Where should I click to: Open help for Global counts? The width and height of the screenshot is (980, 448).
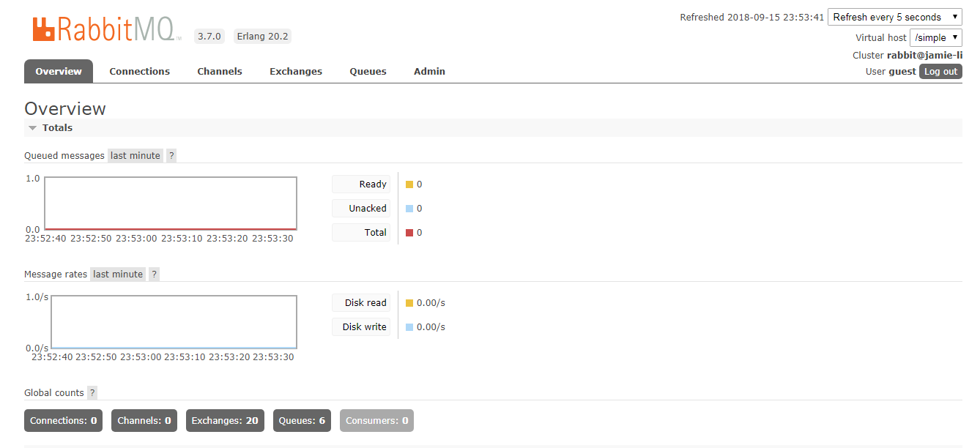point(92,392)
